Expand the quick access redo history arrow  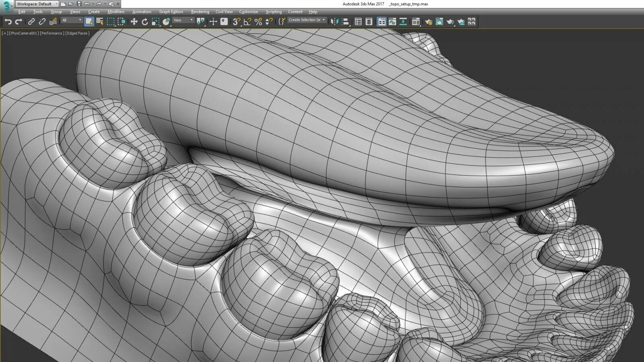(x=105, y=4)
